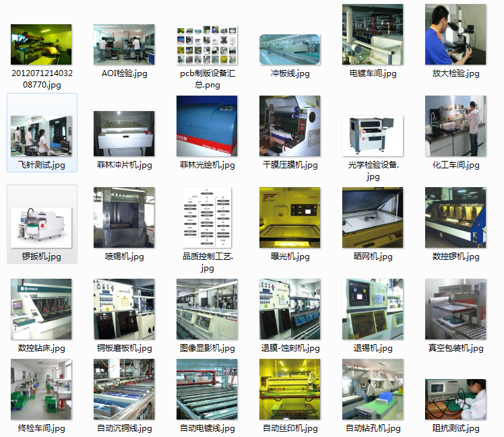Select pcb制版设备汇总.png thumbnail
504x437 pixels.
click(x=207, y=45)
